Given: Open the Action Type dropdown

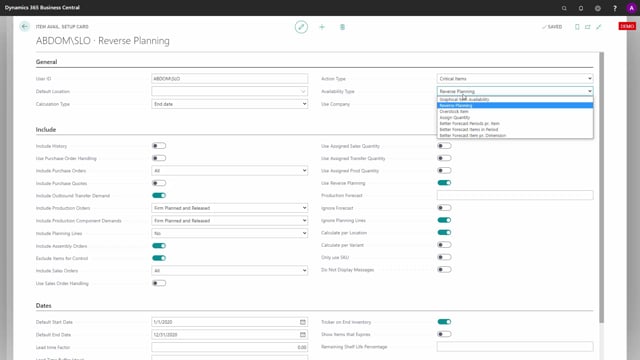Looking at the screenshot, I should point(515,78).
